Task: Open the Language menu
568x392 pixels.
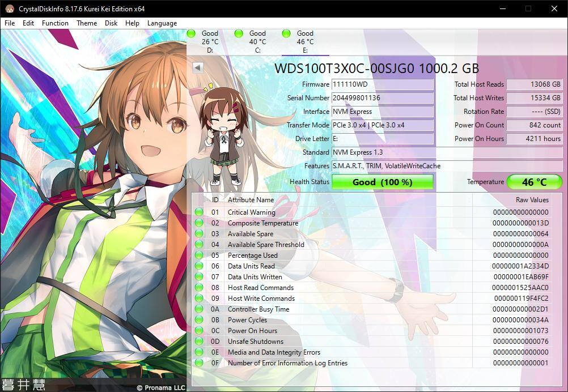Action: click(x=162, y=23)
